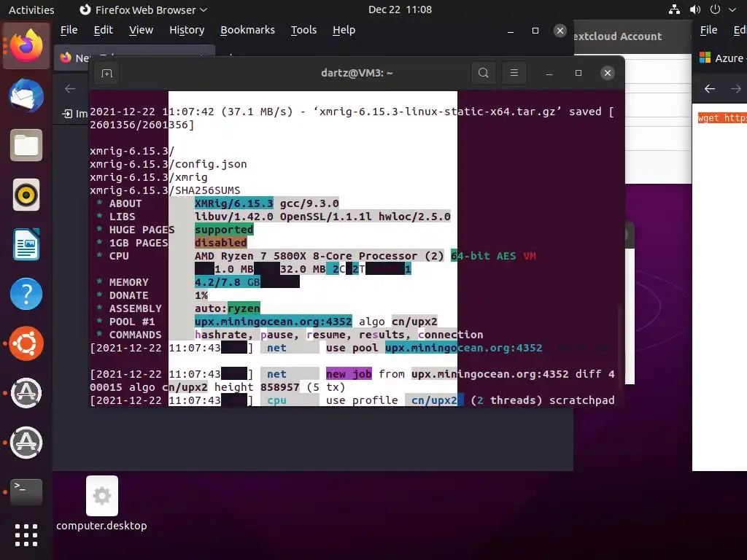This screenshot has height=560, width=747.
Task: Open the Bookmarks menu in Firefox
Action: [247, 30]
